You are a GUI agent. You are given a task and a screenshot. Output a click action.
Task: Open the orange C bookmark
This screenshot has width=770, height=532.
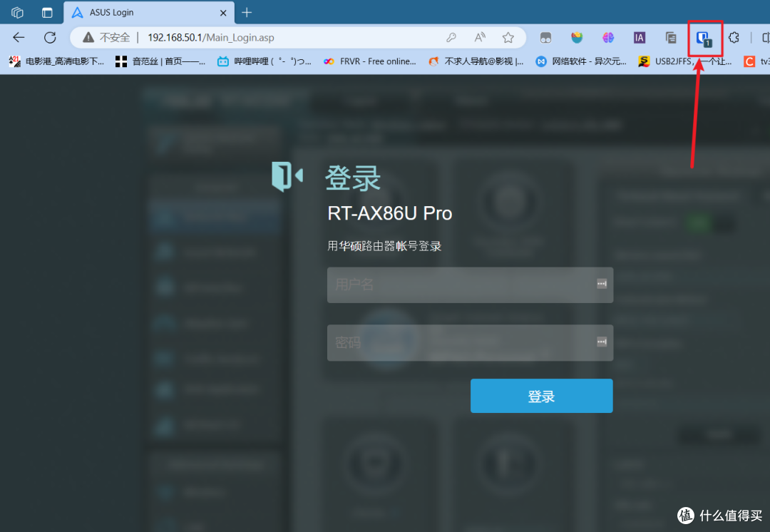coord(756,61)
